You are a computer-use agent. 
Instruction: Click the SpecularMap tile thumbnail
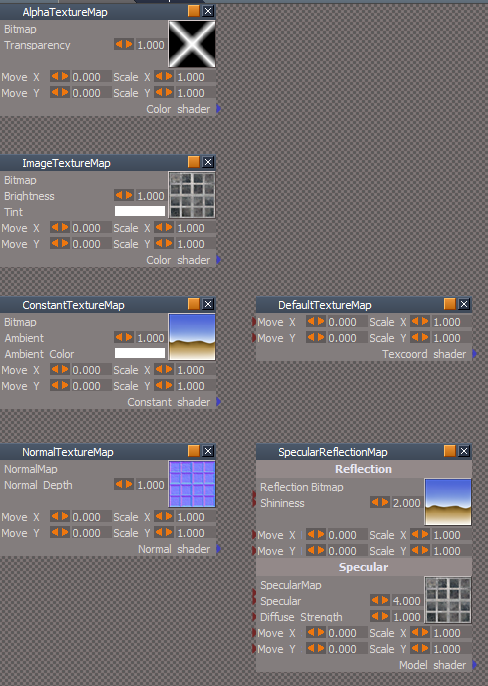pyautogui.click(x=448, y=600)
